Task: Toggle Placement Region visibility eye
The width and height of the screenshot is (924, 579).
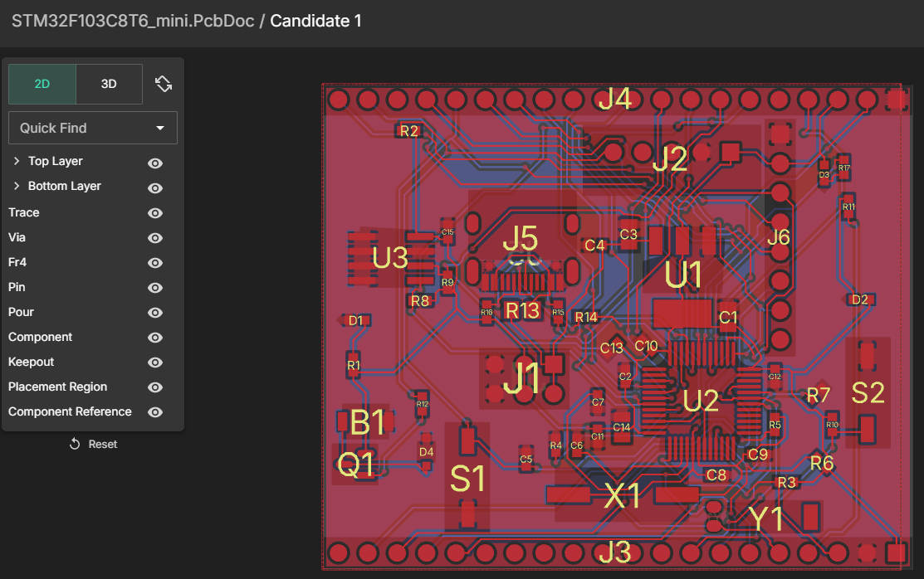Action: pyautogui.click(x=155, y=387)
